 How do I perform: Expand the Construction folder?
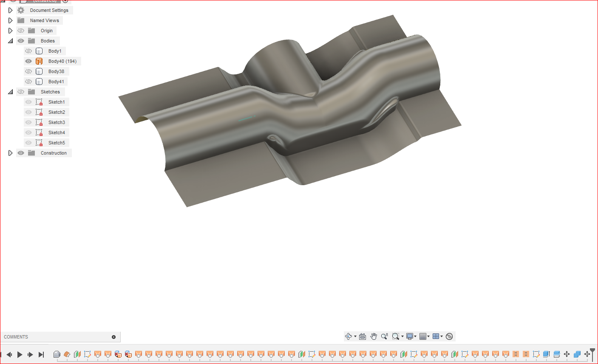[11, 153]
